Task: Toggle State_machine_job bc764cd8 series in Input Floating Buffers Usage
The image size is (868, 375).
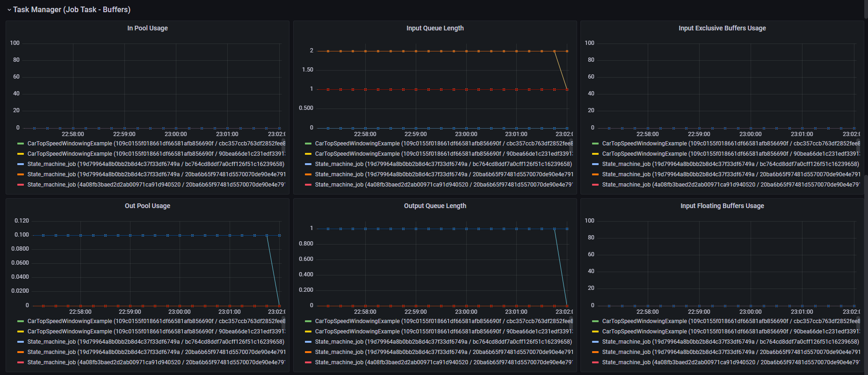Action: (x=731, y=342)
